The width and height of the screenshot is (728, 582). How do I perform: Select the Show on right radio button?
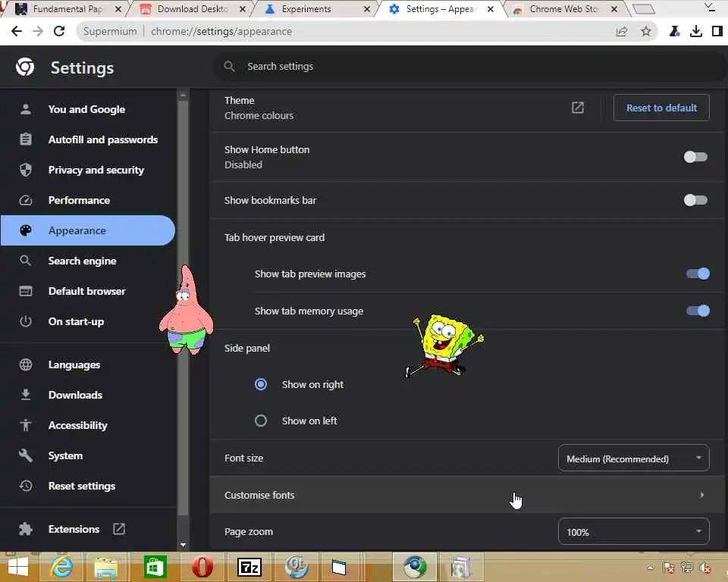click(261, 384)
